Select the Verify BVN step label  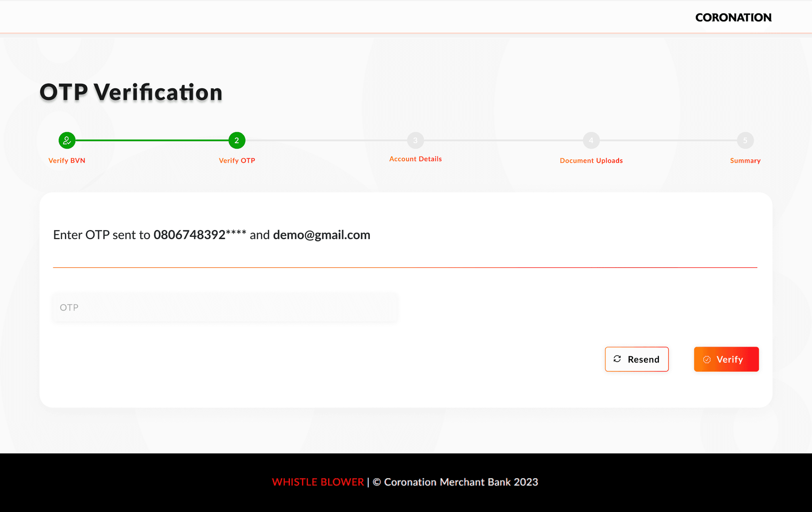coord(67,161)
